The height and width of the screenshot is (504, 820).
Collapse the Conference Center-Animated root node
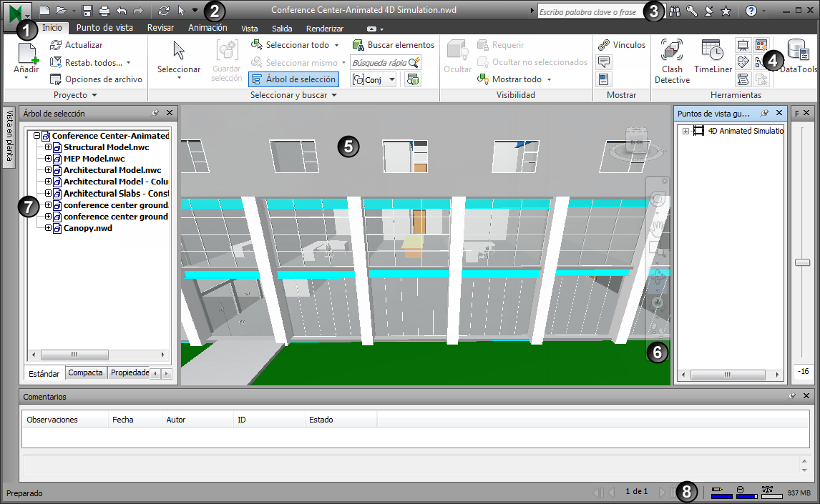coord(36,136)
